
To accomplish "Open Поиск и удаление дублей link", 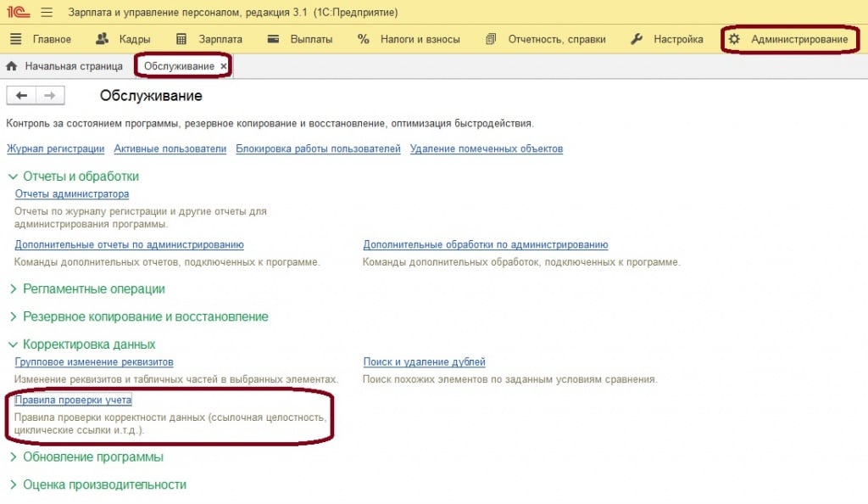I will coord(424,361).
